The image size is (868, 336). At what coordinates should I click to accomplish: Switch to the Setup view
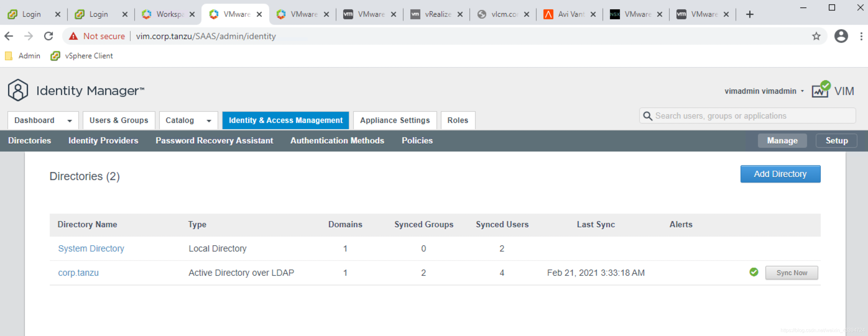(x=836, y=140)
